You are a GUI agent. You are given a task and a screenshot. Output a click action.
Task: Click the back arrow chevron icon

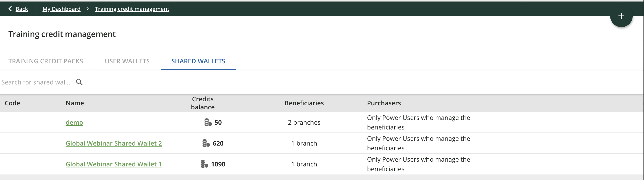[x=10, y=9]
